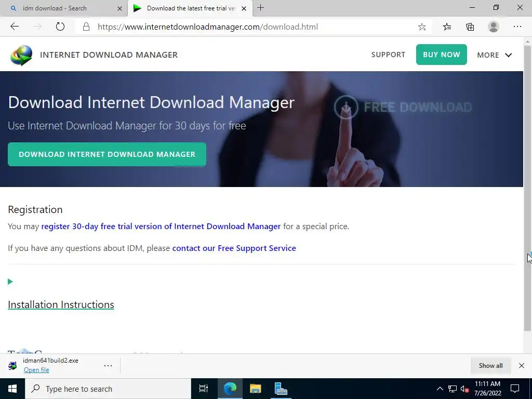Open a new browser tab
The image size is (532, 399).
click(261, 8)
